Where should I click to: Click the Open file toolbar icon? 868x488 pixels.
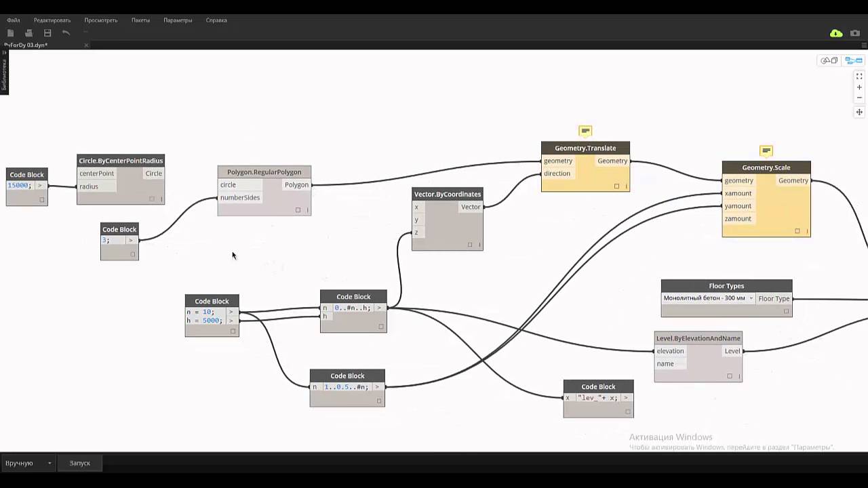(x=28, y=33)
